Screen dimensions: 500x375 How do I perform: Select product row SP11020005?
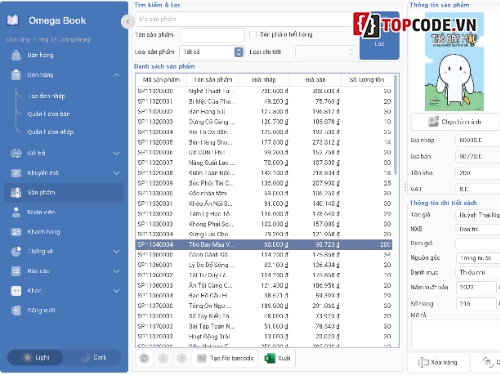[264, 142]
